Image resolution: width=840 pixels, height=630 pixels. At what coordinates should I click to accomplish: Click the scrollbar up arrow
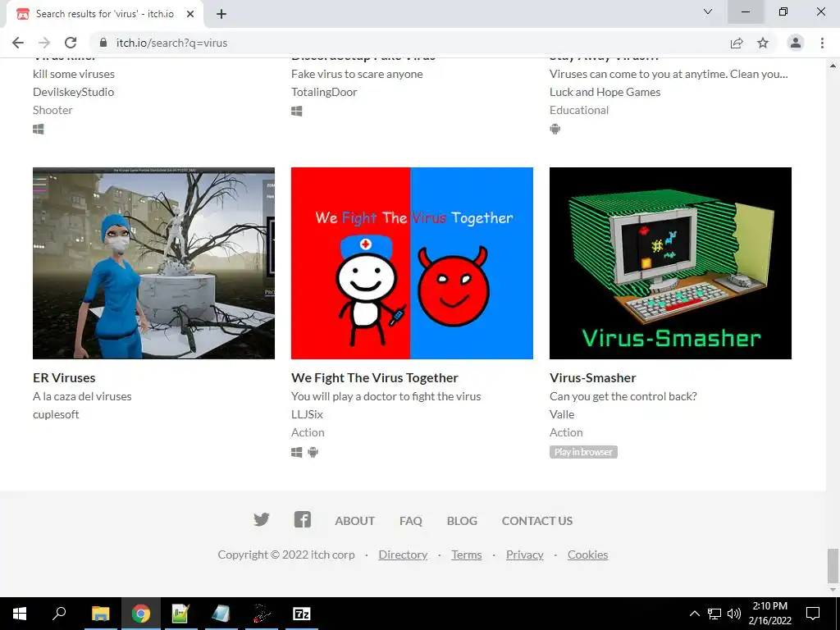coord(833,66)
